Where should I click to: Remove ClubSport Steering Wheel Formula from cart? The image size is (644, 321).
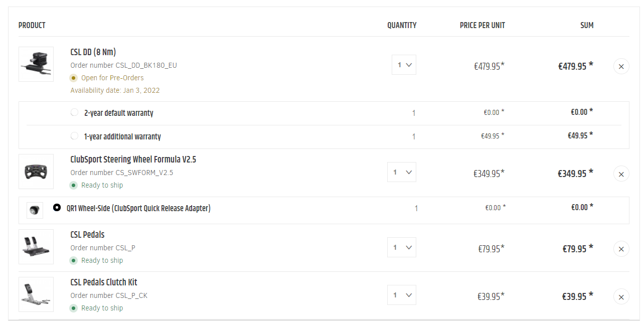[621, 174]
